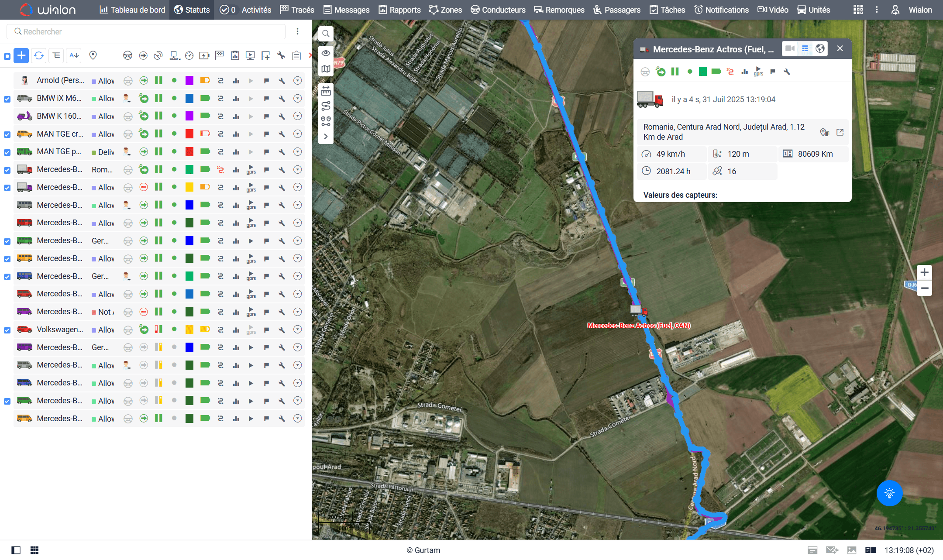The image size is (943, 560).
Task: Click the add unit plus button
Action: (21, 55)
